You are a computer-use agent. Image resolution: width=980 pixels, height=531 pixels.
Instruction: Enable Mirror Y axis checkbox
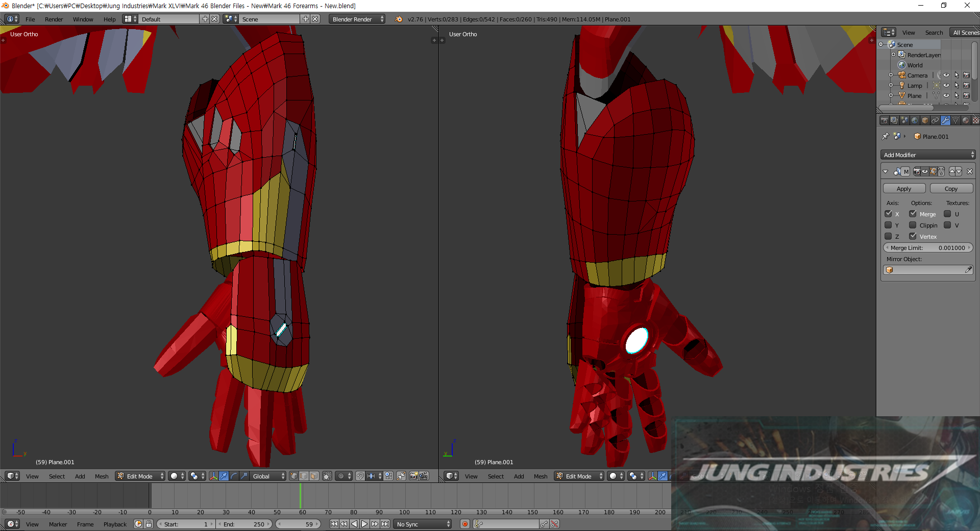click(888, 225)
